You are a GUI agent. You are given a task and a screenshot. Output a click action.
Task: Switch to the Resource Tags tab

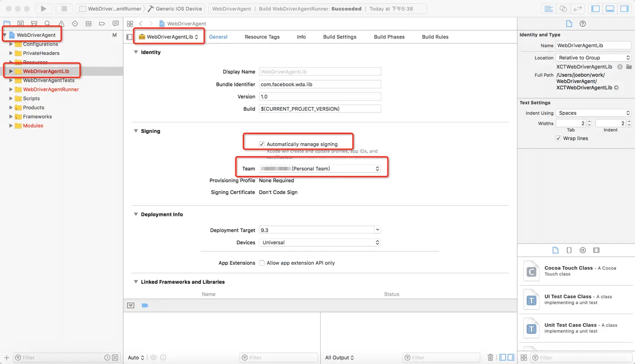point(262,37)
